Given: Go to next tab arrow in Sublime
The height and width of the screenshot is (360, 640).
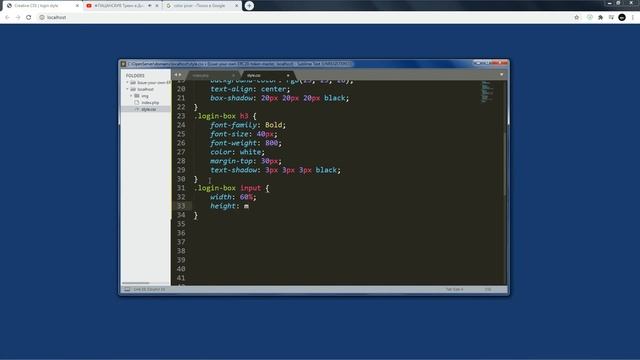Looking at the screenshot, I should pos(180,75).
